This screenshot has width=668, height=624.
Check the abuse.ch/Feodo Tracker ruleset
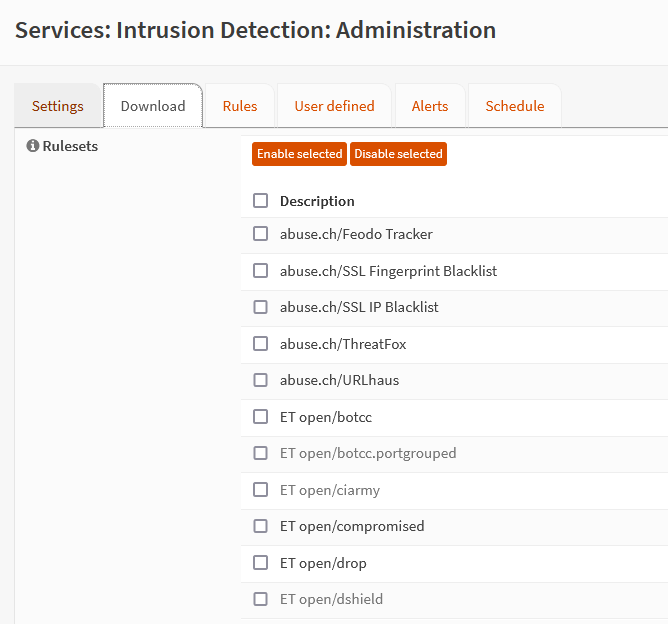261,234
